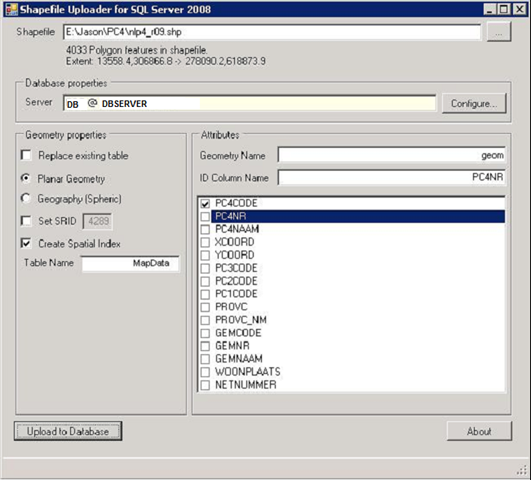
Task: Uncheck the PC4CODE attribute
Action: tap(205, 204)
